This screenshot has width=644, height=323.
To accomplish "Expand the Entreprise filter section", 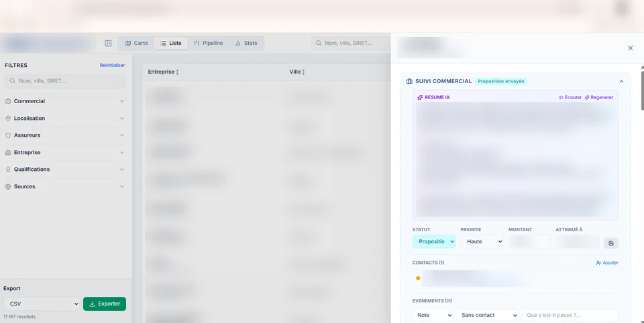I will (x=65, y=152).
